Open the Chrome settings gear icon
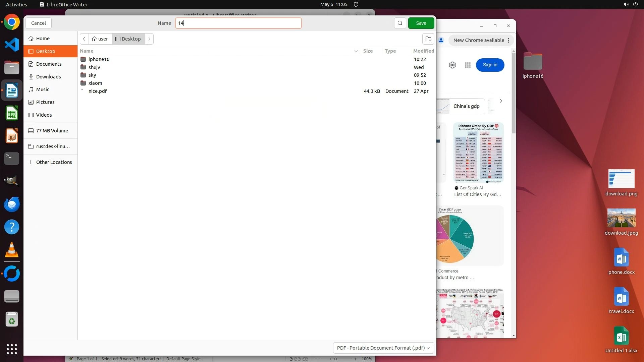Image resolution: width=644 pixels, height=362 pixels. [452, 65]
